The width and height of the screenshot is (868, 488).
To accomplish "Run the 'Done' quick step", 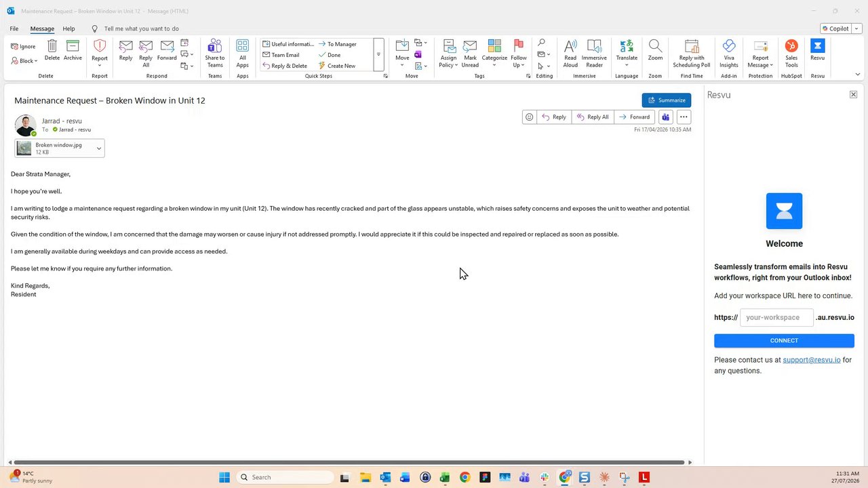I will pyautogui.click(x=330, y=55).
